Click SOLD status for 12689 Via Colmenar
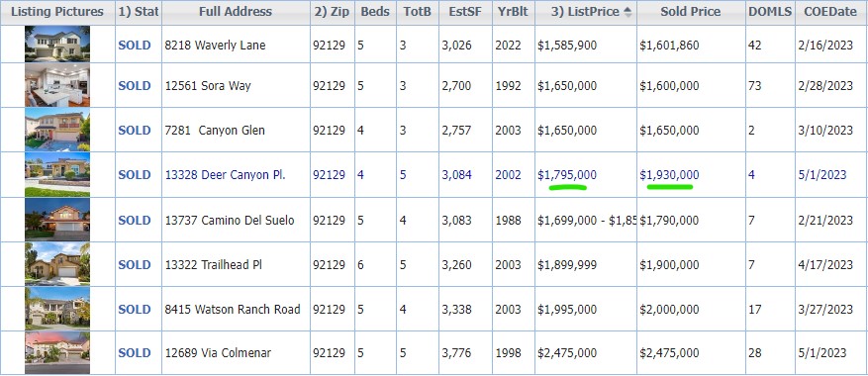 135,352
